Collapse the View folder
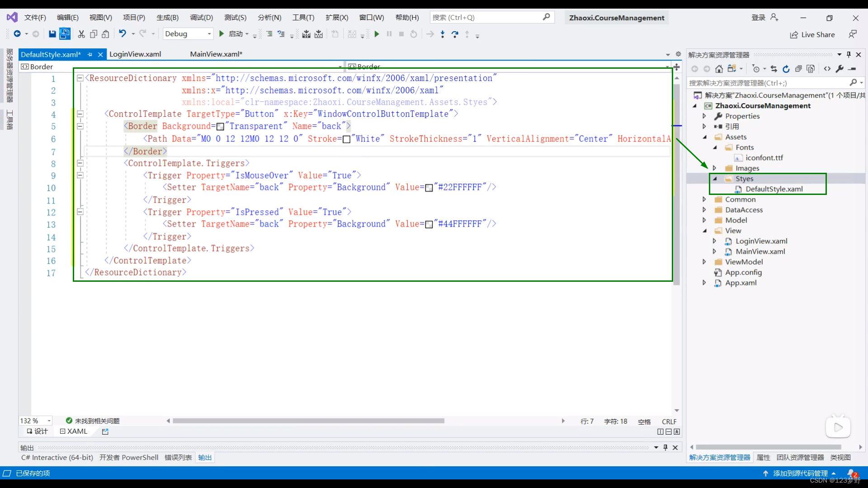 tap(704, 230)
